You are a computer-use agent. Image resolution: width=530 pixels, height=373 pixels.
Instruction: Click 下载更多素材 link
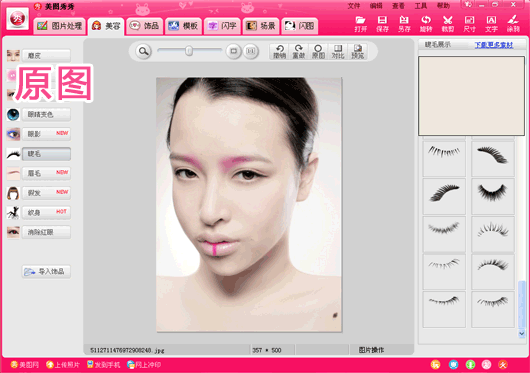tap(494, 45)
